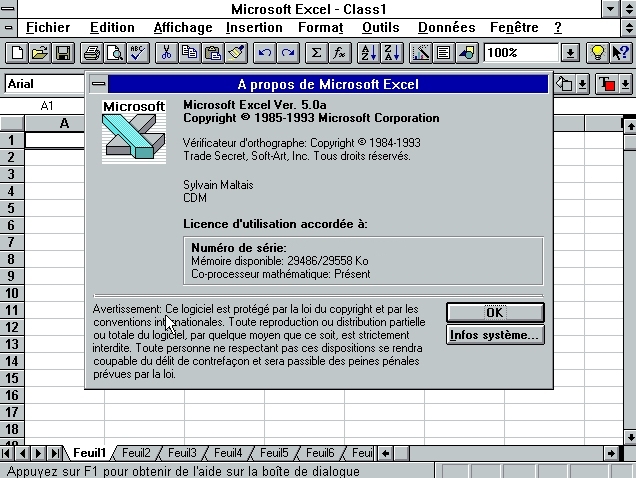
Task: Click OK in the About dialog
Action: click(495, 313)
